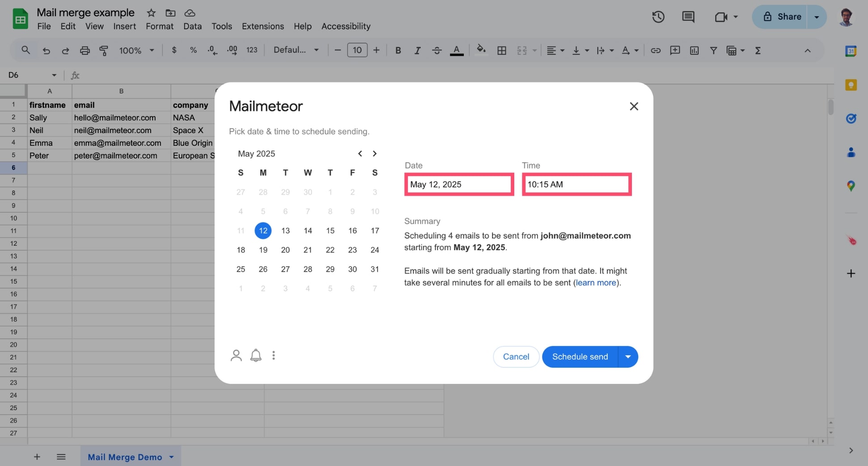The height and width of the screenshot is (466, 868).
Task: Open Google Calendar side panel
Action: (x=851, y=51)
